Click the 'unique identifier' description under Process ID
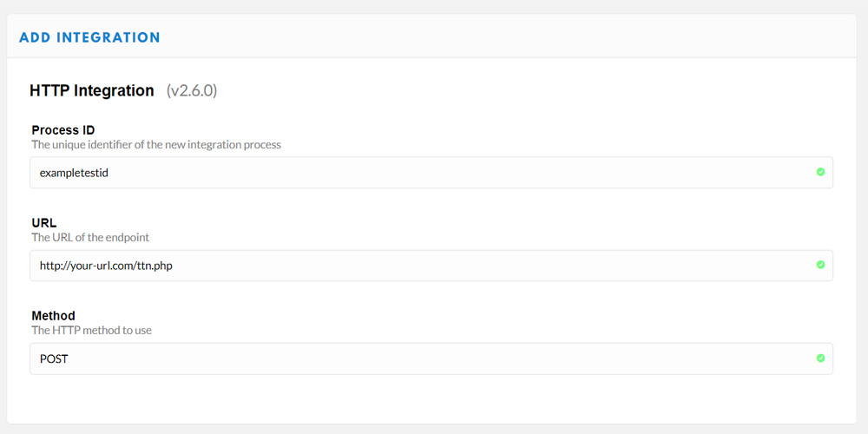868x434 pixels. pyautogui.click(x=156, y=145)
